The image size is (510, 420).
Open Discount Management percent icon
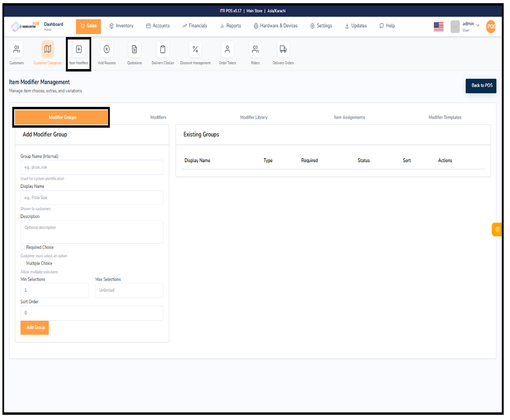(195, 49)
